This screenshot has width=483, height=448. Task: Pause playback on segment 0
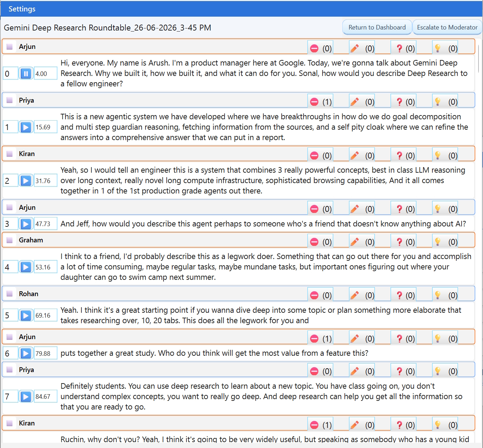[26, 74]
